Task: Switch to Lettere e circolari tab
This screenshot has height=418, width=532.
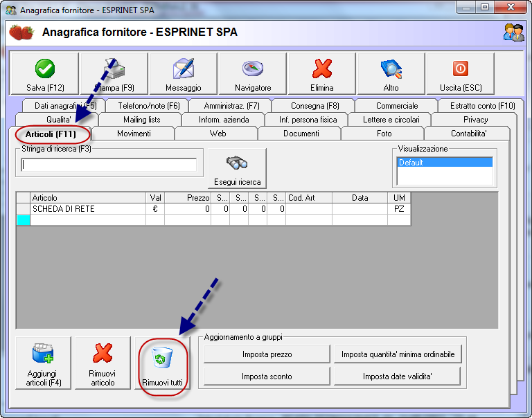Action: (391, 120)
